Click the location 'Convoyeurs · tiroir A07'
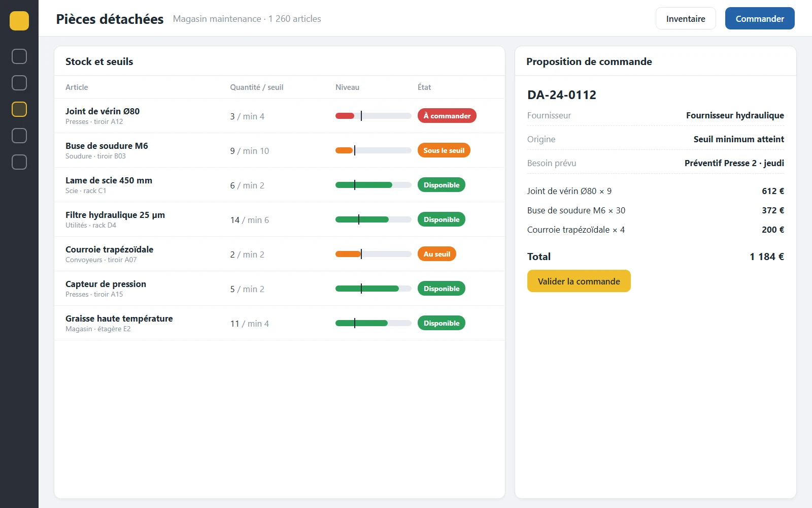 point(101,260)
